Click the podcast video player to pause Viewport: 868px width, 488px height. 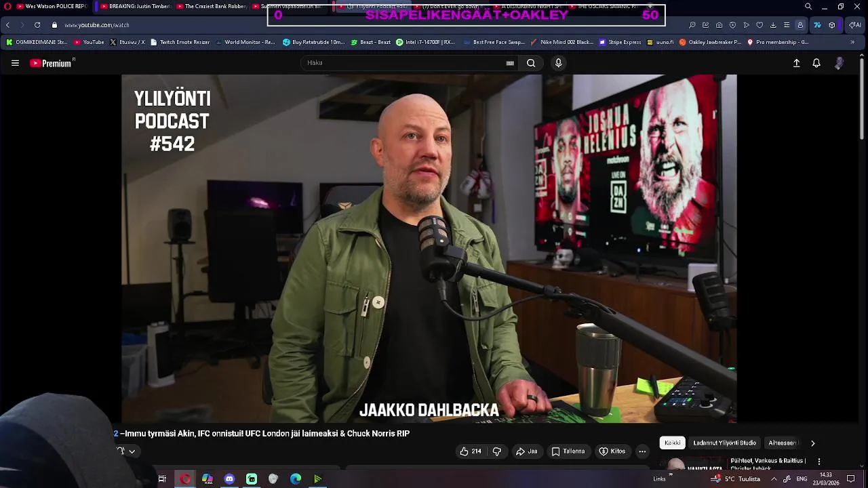tap(429, 249)
